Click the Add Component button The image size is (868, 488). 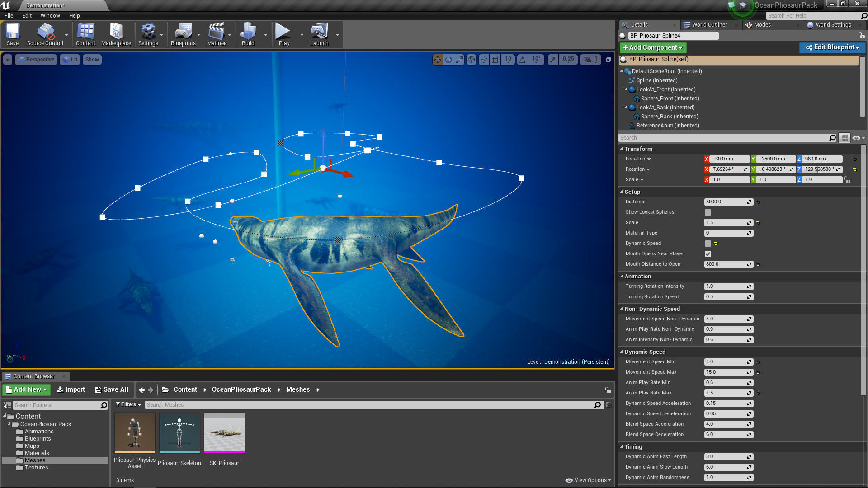653,47
